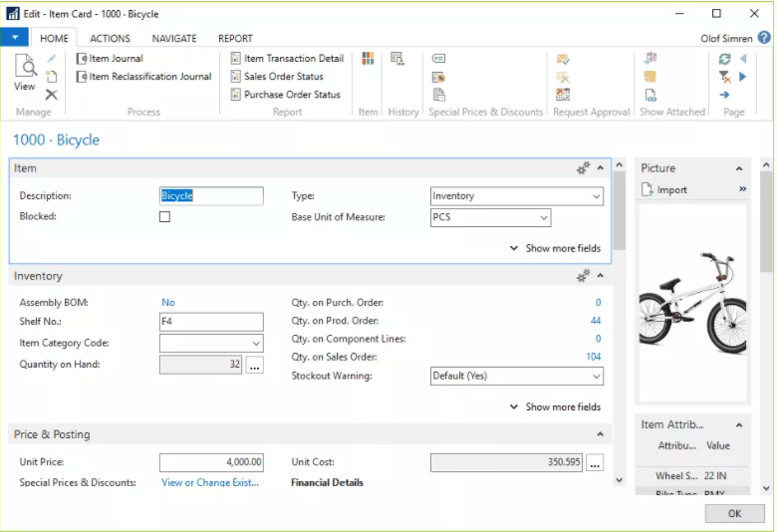777x532 pixels.
Task: Expand Show more fields in Inventory section
Action: click(556, 407)
